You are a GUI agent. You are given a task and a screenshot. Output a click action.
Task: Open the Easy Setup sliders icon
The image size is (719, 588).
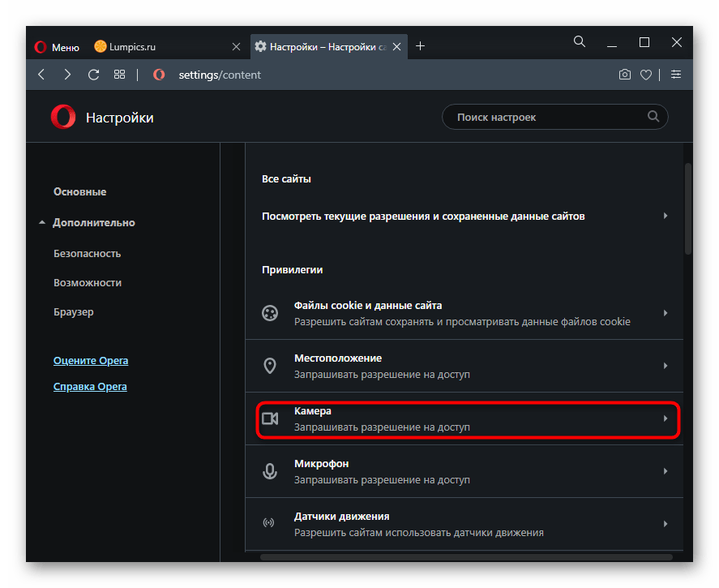point(676,75)
